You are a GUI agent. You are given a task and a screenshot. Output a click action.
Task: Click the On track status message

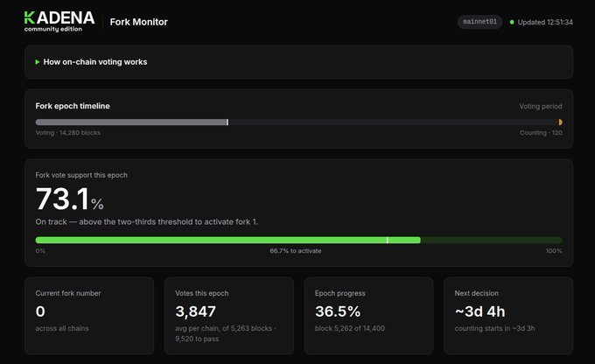point(146,221)
